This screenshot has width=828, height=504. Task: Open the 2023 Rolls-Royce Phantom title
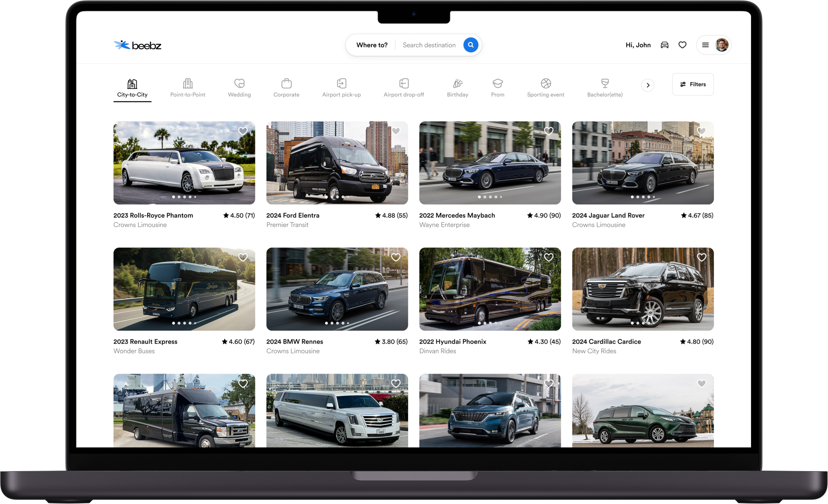pos(153,215)
